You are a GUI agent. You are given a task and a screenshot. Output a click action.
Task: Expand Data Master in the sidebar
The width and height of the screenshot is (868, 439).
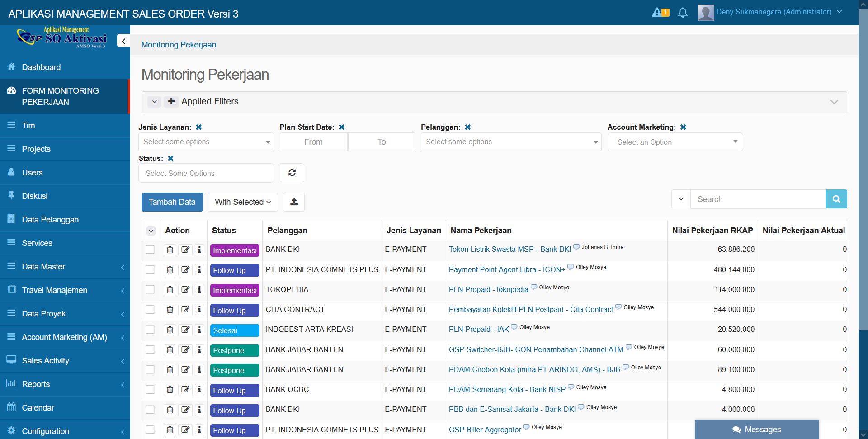coord(65,267)
